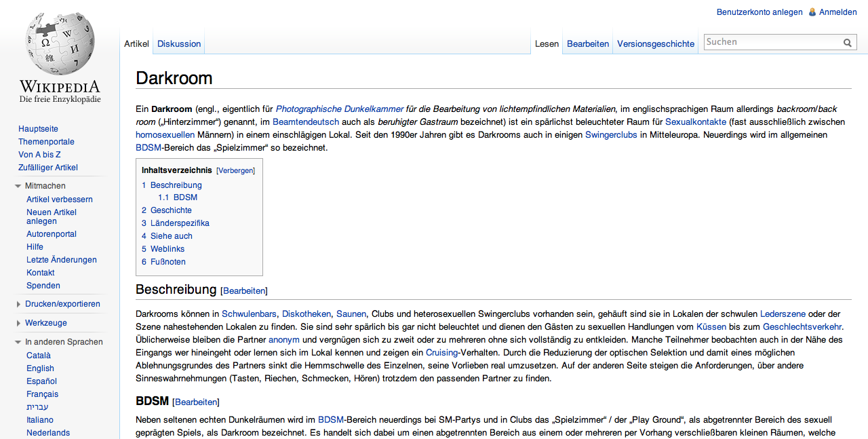The height and width of the screenshot is (439, 868).
Task: Jump to contents entry 3 Länderspezifika
Action: click(x=176, y=223)
